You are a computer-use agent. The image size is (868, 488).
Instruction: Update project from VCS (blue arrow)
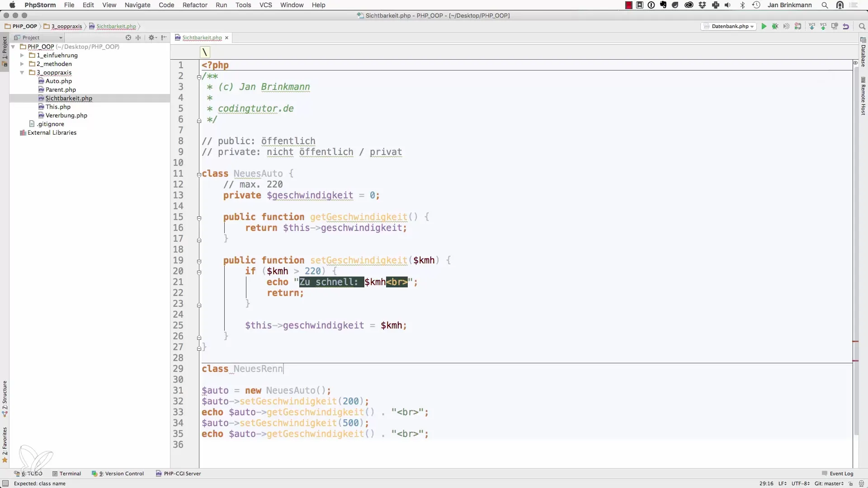click(x=812, y=26)
